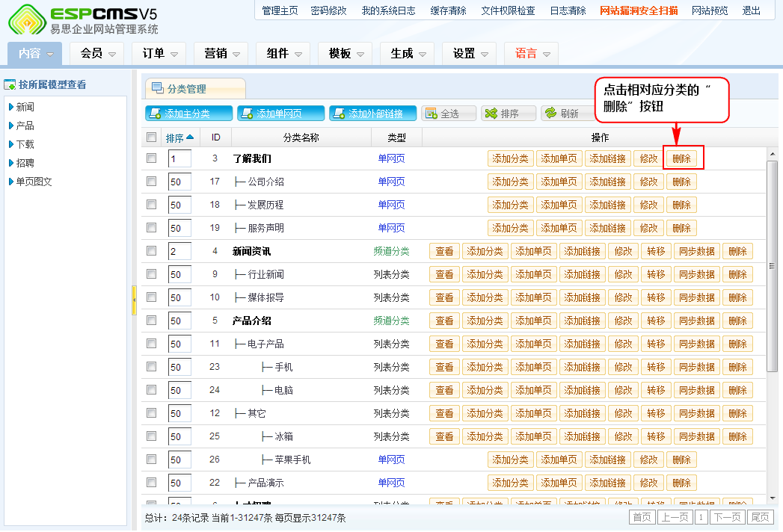The height and width of the screenshot is (532, 783).
Task: Check the box for 了解我们 row
Action: 151,158
